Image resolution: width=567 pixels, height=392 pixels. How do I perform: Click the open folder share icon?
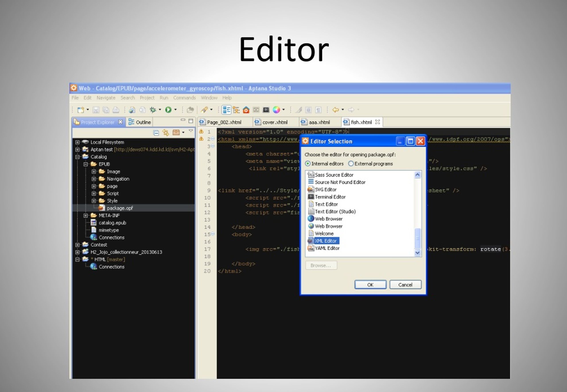(x=190, y=110)
